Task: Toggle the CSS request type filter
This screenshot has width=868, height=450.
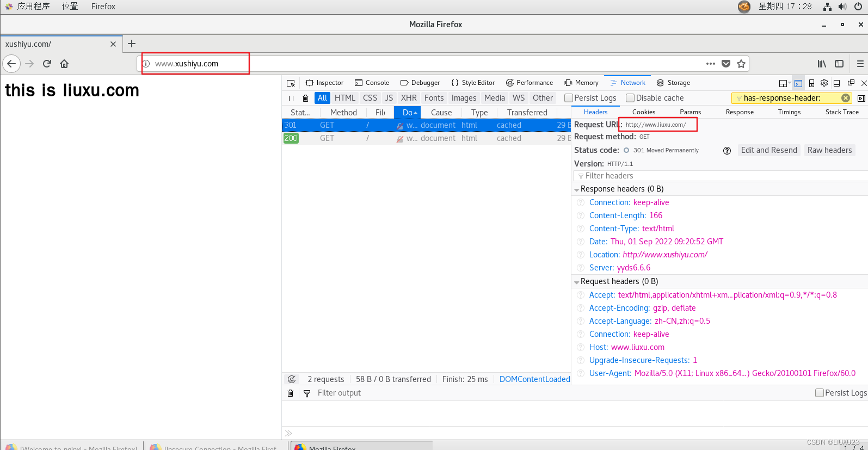Action: click(370, 98)
